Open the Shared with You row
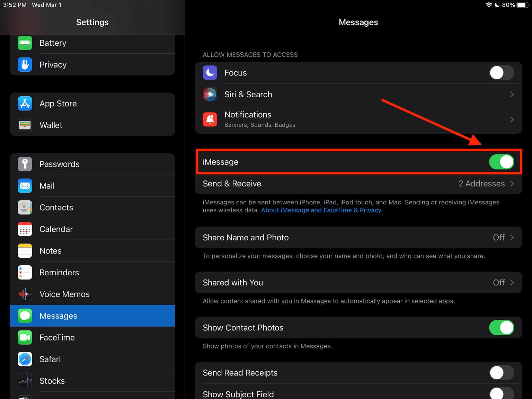532x399 pixels. pyautogui.click(x=358, y=283)
